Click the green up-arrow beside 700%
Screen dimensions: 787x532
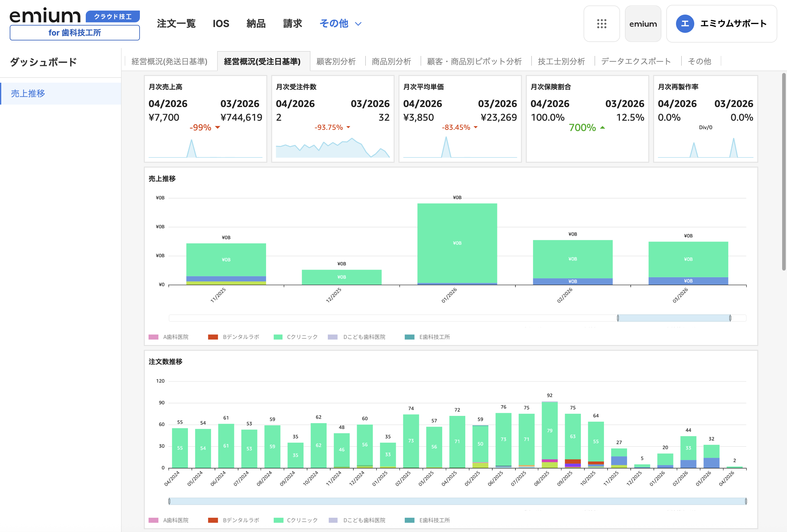602,128
